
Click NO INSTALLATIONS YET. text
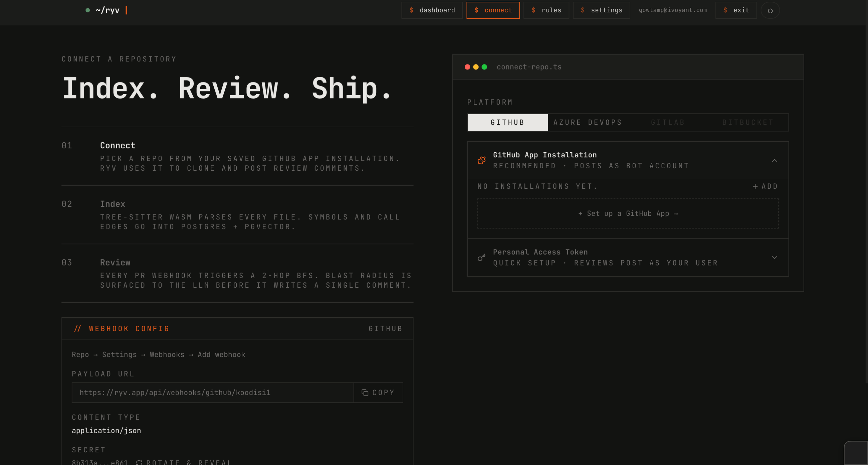537,186
